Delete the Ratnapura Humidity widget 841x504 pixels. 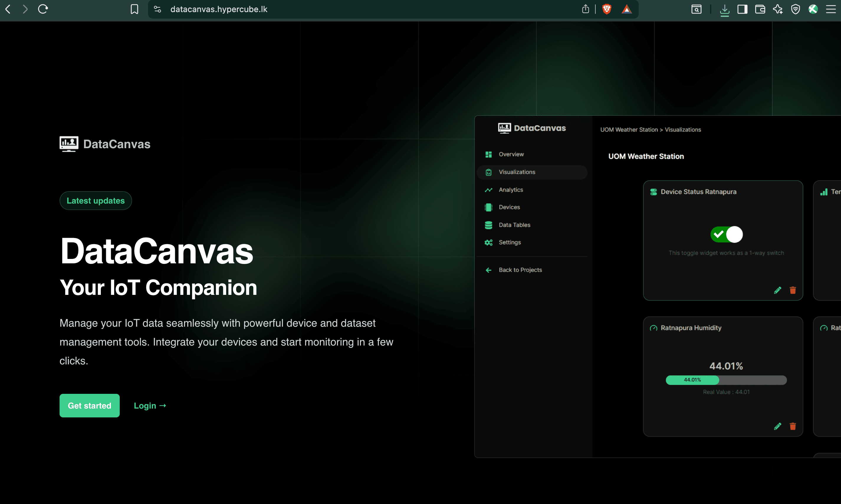pos(792,426)
